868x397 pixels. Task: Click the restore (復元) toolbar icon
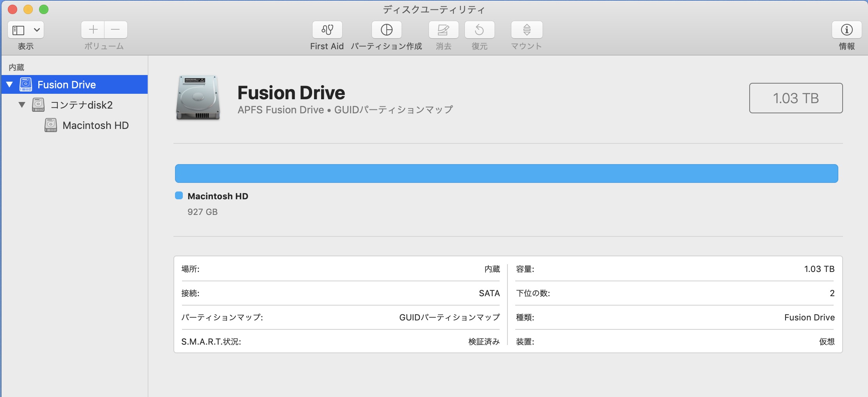click(479, 30)
